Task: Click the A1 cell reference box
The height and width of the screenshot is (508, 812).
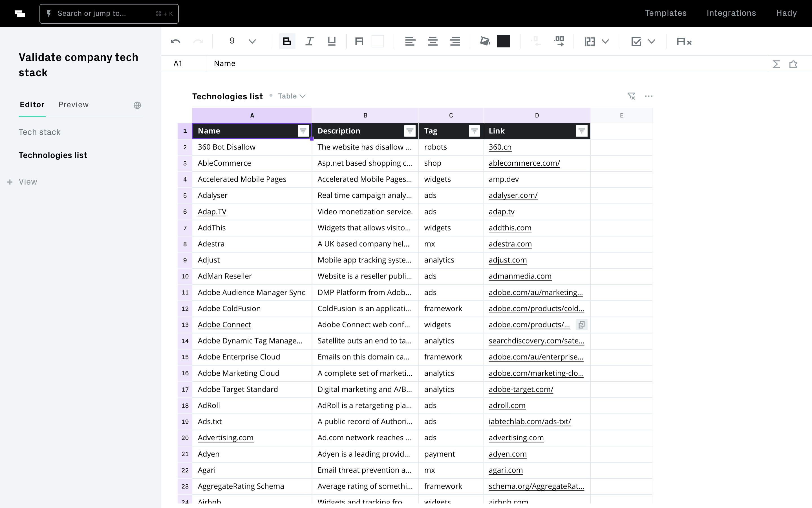Action: pos(184,63)
